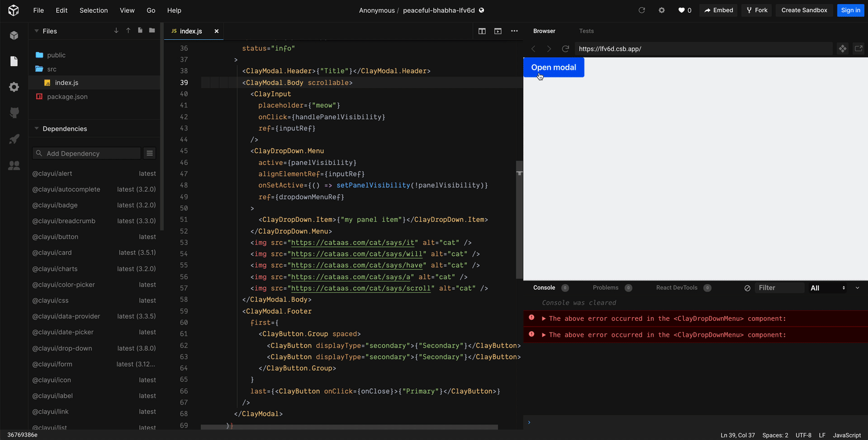Create a new folder in Files header

[x=152, y=31]
